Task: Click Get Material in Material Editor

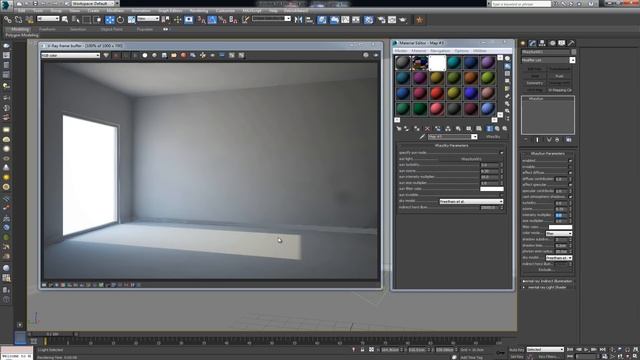Action: click(x=399, y=129)
